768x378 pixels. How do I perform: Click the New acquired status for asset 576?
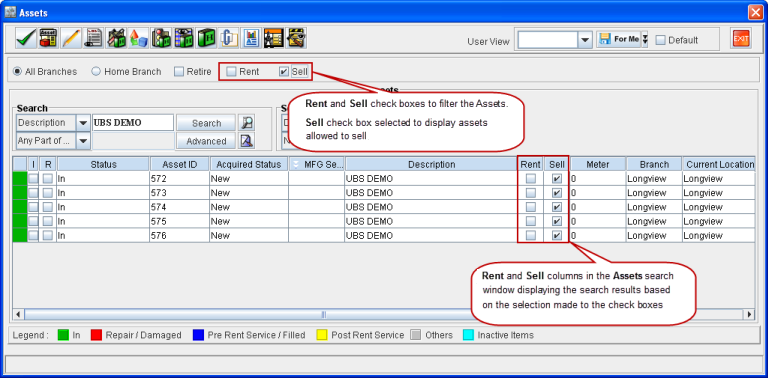pos(249,236)
